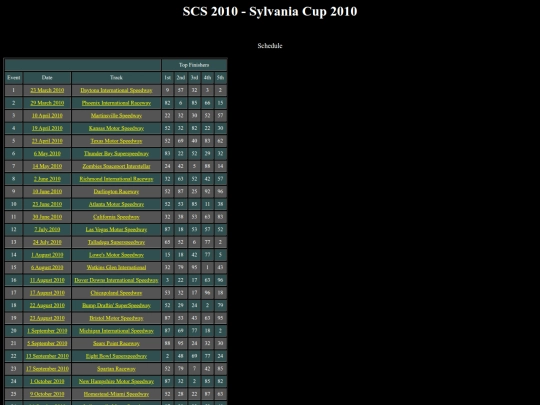Open the Daytona International Speedway track link

[x=116, y=90]
